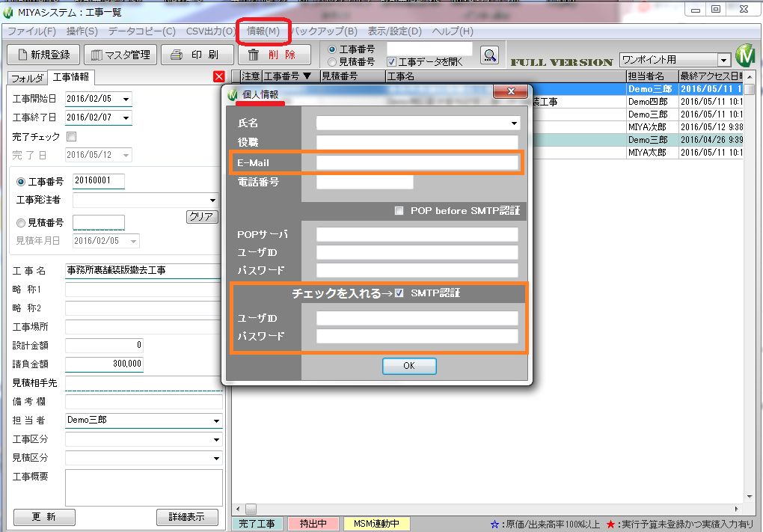Open the 工事開始日 date dropdown
Image resolution: width=763 pixels, height=532 pixels.
coord(126,100)
